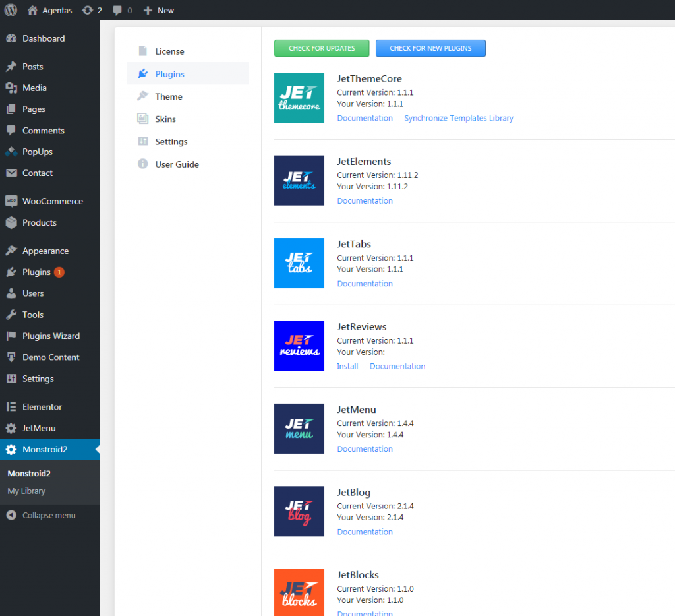
Task: Open the Skins section
Action: pos(167,119)
